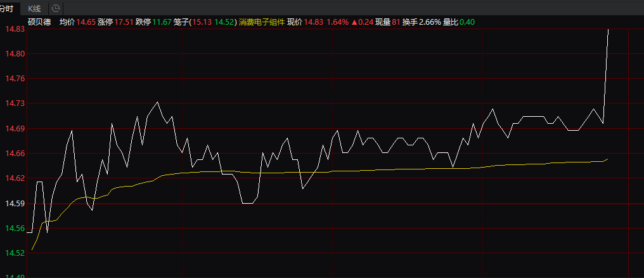Click the 跌停 11.67 limit-down value
644x278 pixels.
point(162,22)
